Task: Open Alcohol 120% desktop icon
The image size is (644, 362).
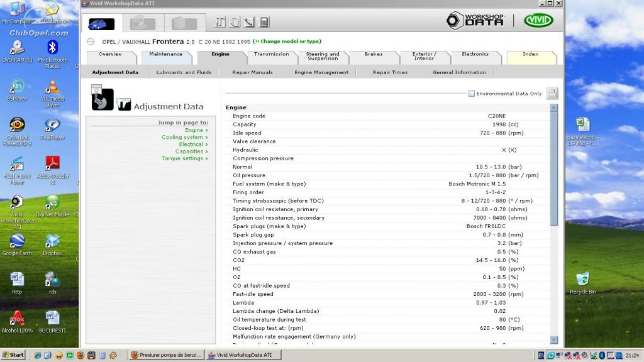Action: (17, 322)
